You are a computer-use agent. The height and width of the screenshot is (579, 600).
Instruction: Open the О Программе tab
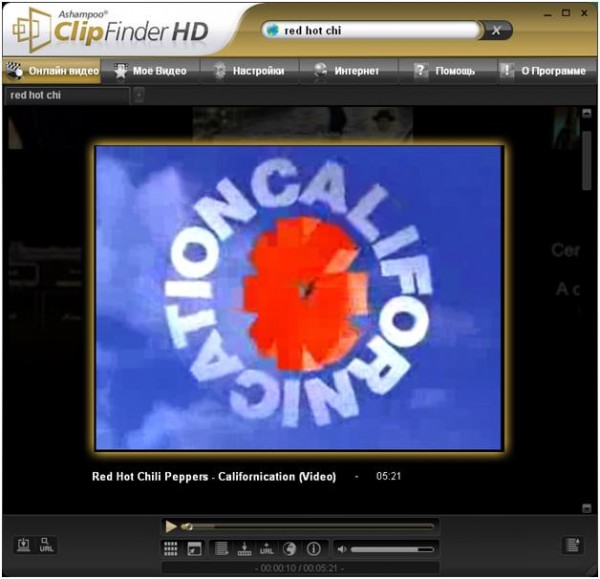(x=547, y=71)
